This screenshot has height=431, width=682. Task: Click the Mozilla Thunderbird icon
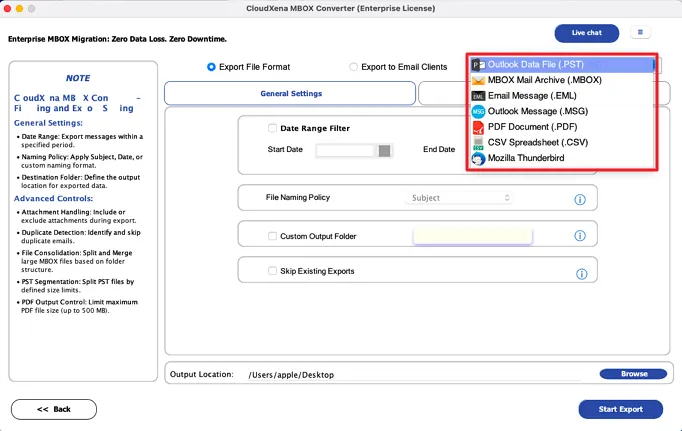[478, 159]
